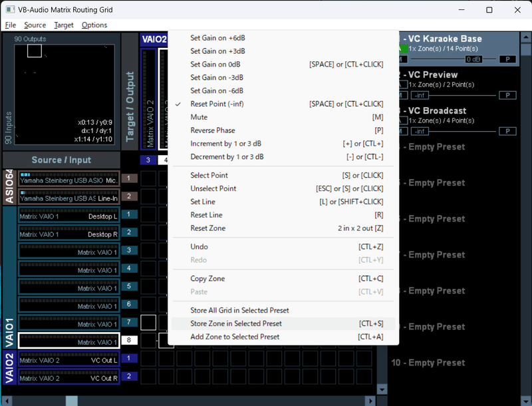Click Copy Zone menu entry

point(283,279)
